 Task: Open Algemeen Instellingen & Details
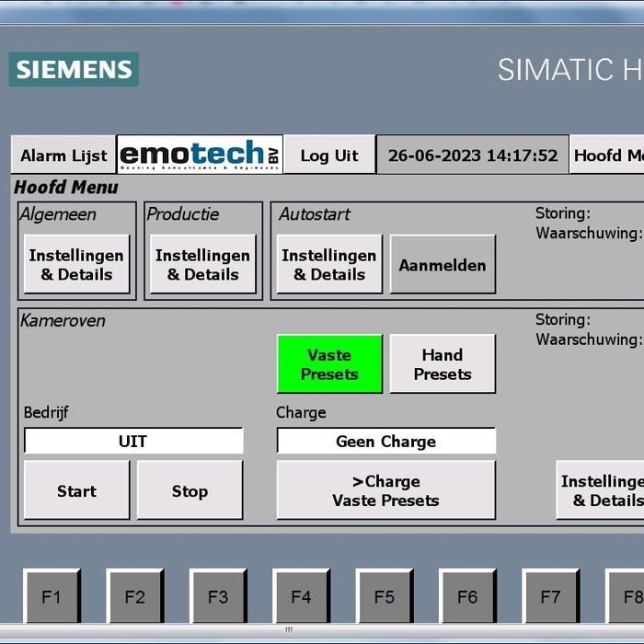point(76,265)
